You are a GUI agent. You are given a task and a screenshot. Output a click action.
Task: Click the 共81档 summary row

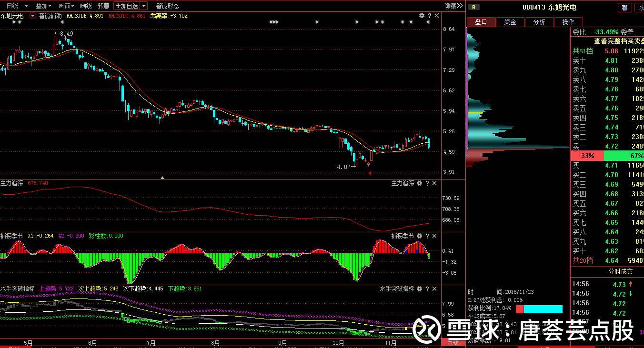pyautogui.click(x=607, y=51)
